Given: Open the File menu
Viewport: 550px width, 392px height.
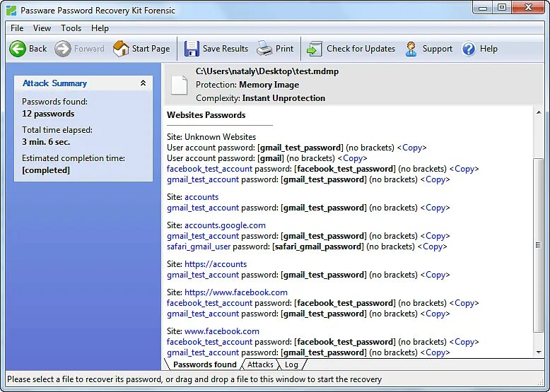Looking at the screenshot, I should click(17, 28).
